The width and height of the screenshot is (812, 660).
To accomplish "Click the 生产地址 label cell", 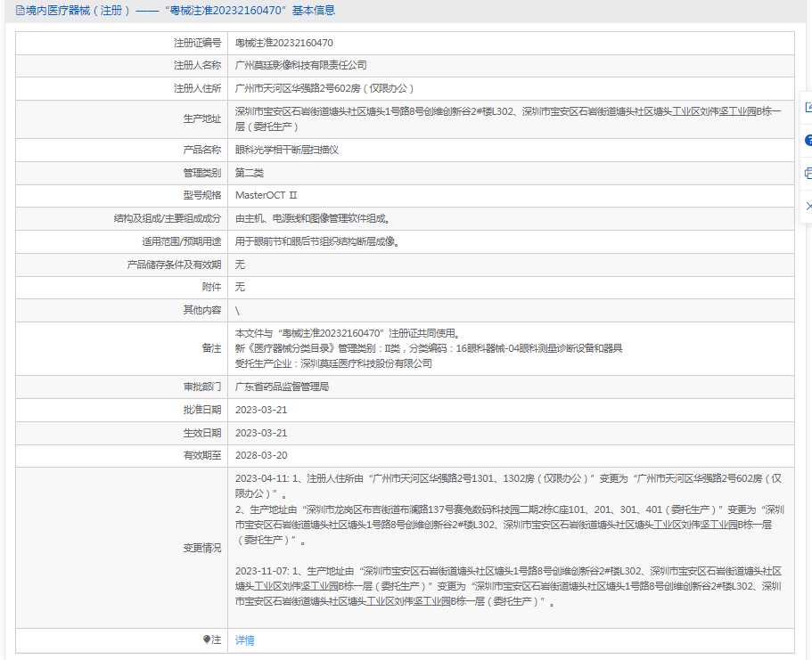I will click(x=122, y=119).
